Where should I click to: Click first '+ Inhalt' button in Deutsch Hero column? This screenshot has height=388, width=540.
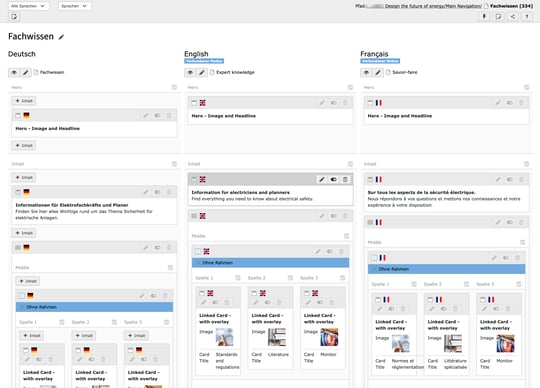coord(24,101)
